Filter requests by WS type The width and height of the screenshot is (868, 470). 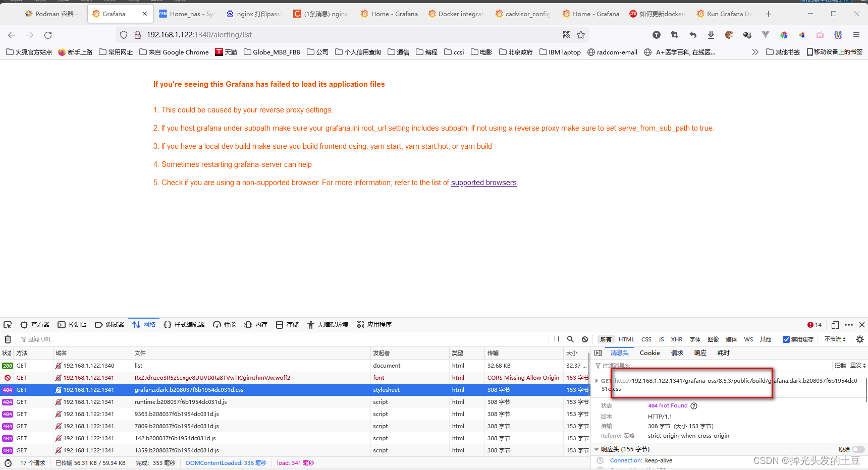point(748,339)
